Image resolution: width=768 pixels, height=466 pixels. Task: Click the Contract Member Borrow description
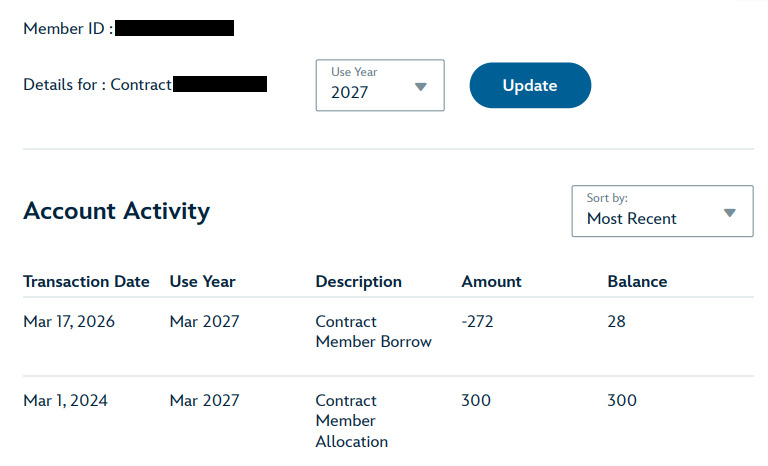coord(373,331)
